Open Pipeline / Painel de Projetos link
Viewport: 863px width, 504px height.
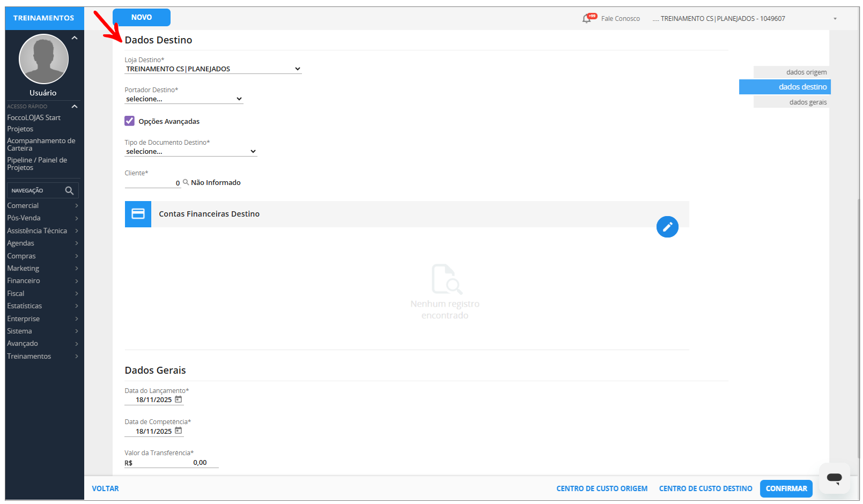37,164
